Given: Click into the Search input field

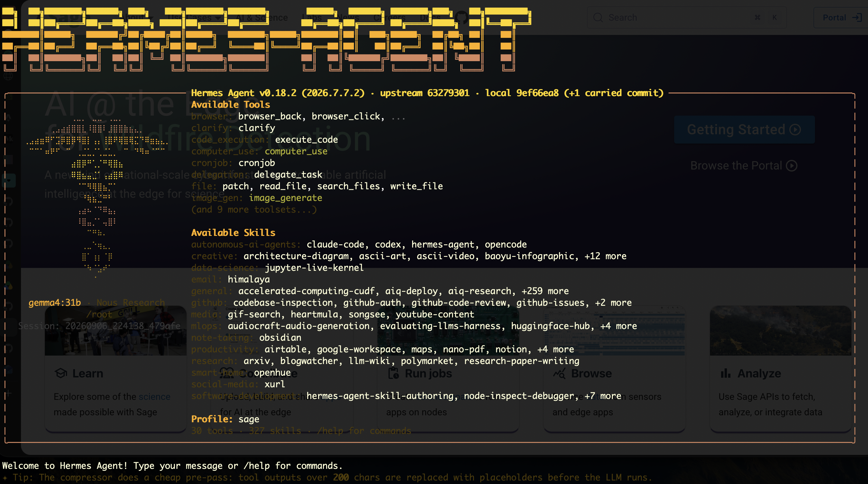Looking at the screenshot, I should [x=687, y=17].
